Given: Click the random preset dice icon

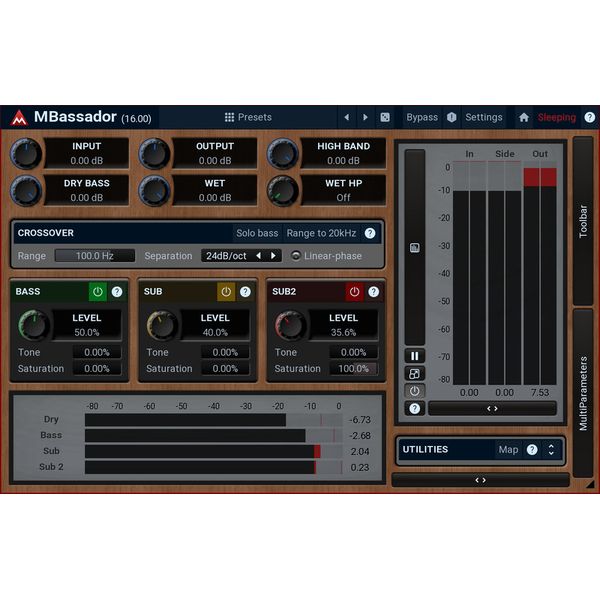Looking at the screenshot, I should click(x=385, y=117).
